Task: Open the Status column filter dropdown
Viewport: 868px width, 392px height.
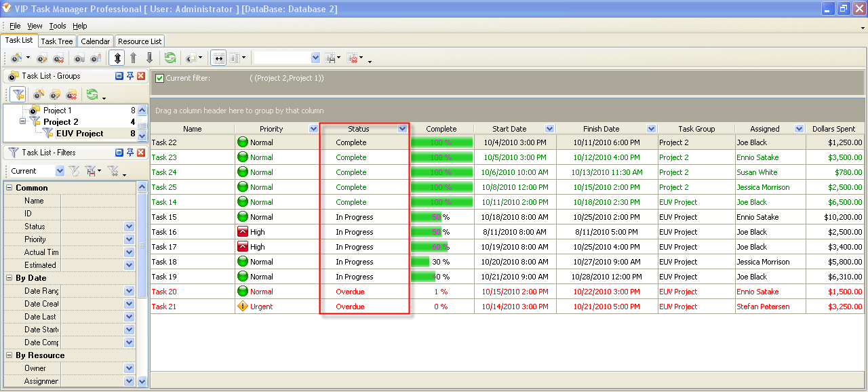Action: click(402, 129)
